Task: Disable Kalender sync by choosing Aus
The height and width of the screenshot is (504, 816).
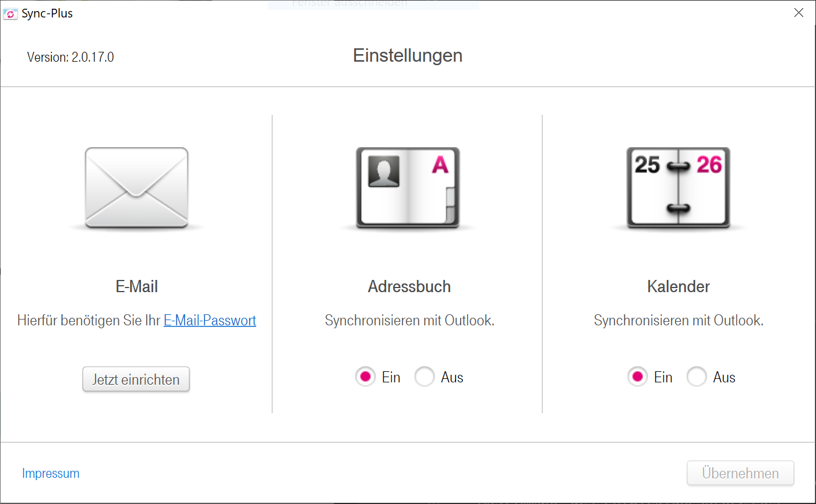Action: (x=697, y=377)
